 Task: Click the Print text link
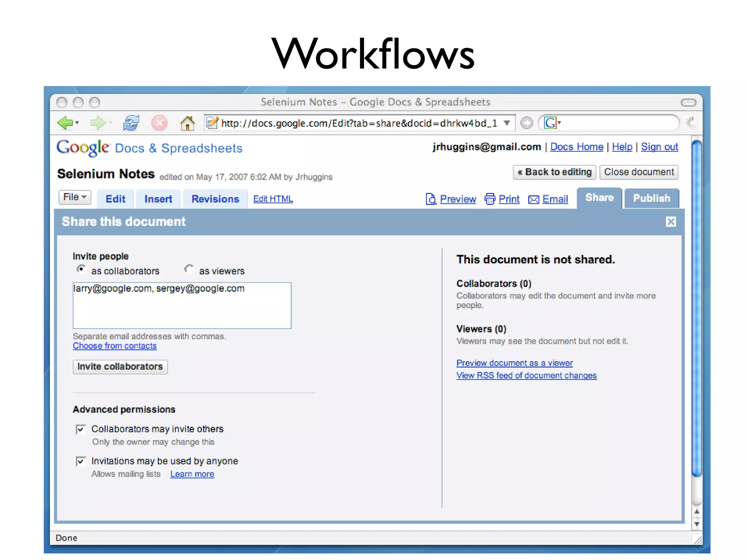(x=509, y=199)
